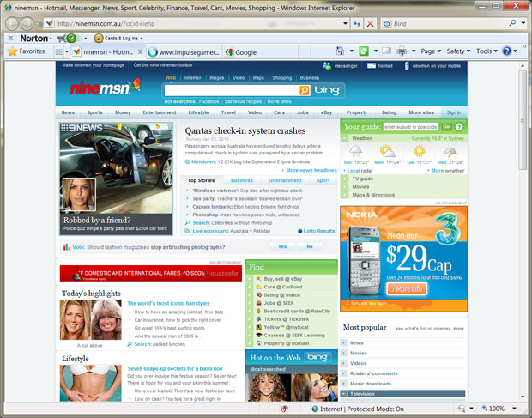Screen dimensions: 532x418
Task: Select the Images search category
Action: (217, 78)
